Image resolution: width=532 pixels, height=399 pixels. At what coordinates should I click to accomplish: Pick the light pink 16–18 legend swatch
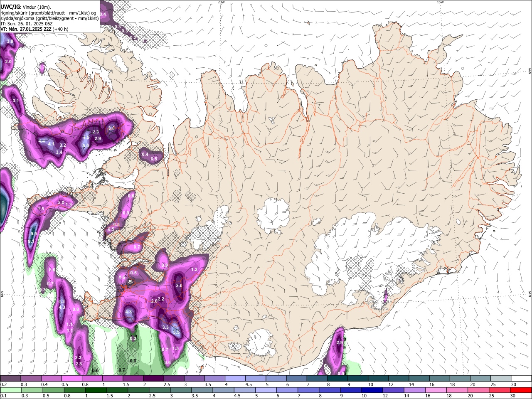(436, 390)
